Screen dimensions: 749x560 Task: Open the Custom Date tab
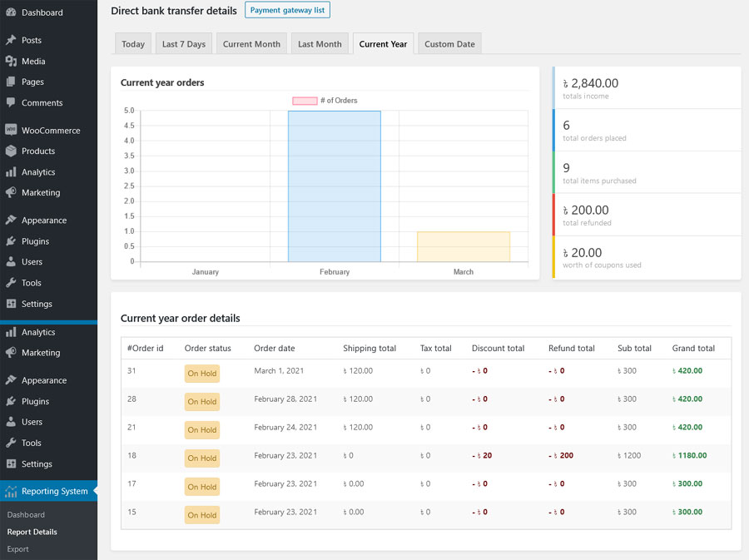click(x=449, y=44)
